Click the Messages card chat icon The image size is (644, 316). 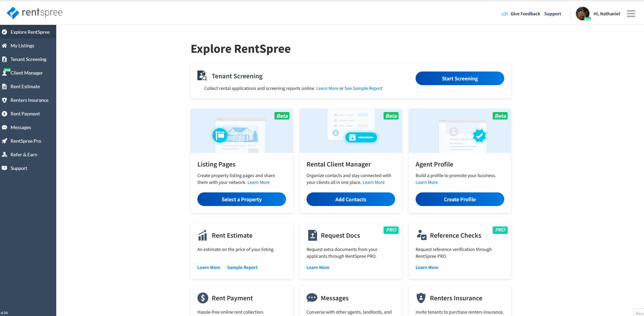(312, 298)
